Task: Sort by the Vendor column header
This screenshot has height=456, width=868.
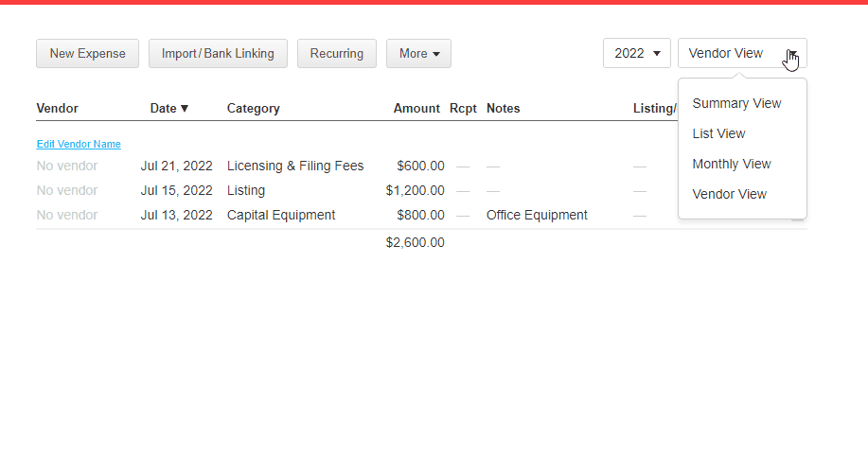Action: [x=57, y=109]
